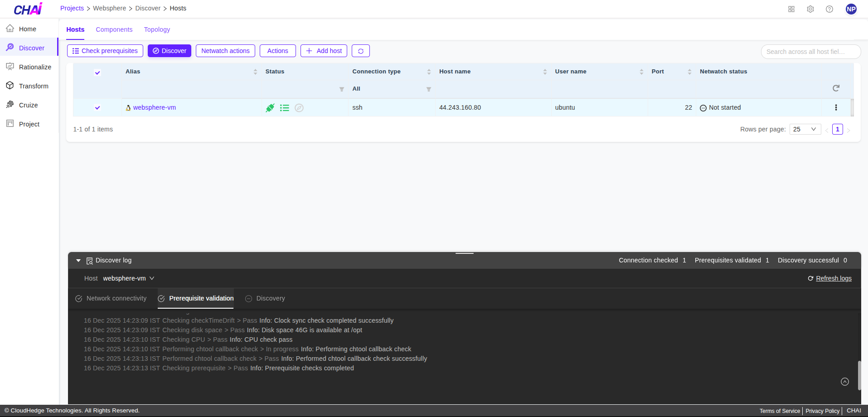Sort by Alias column
868x417 pixels.
point(255,72)
